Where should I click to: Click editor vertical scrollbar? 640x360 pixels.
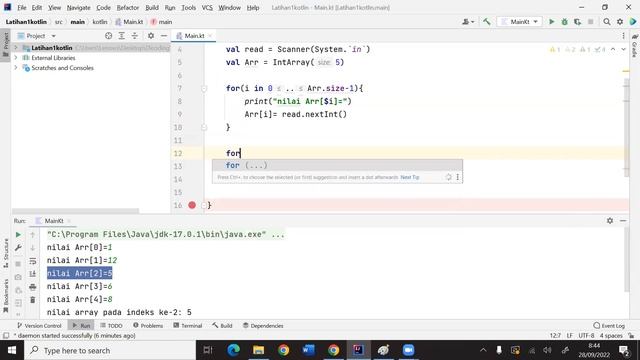626,127
